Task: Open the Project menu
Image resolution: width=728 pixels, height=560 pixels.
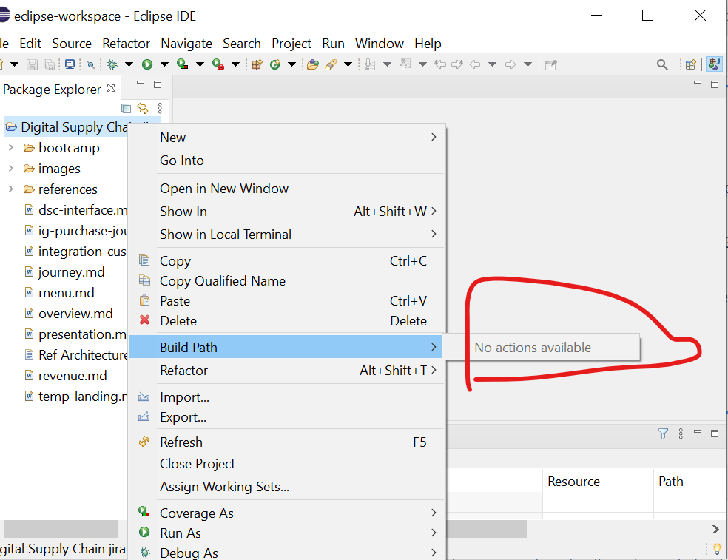Action: (x=291, y=44)
